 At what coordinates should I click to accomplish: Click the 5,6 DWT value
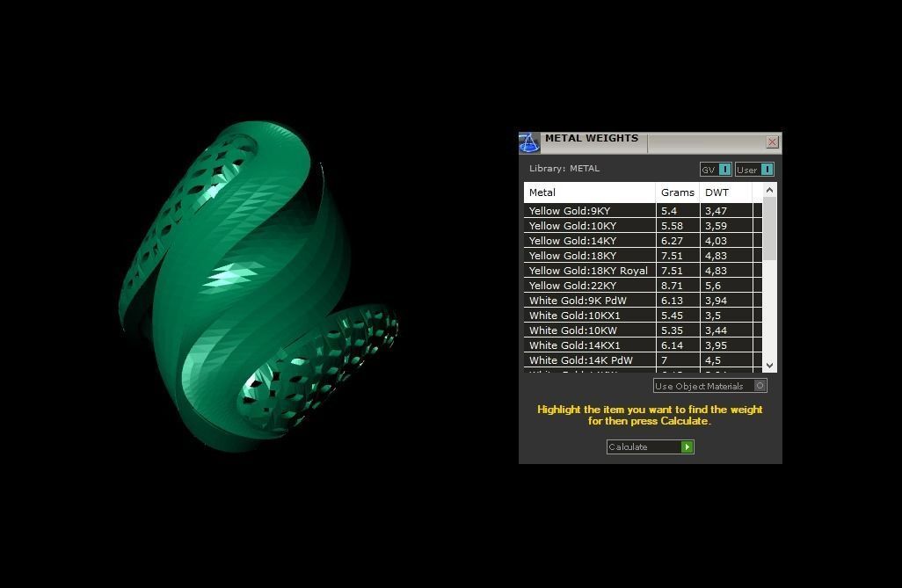(713, 286)
